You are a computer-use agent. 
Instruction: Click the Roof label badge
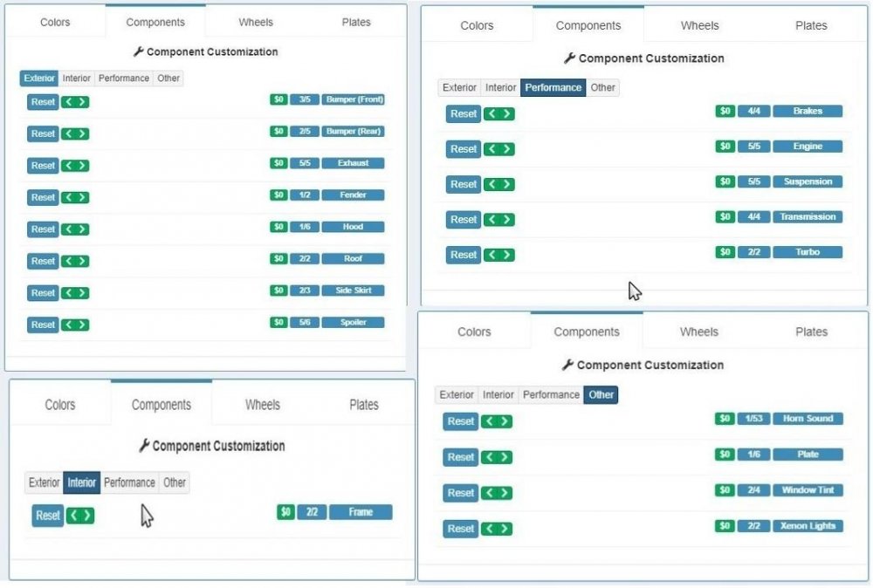pyautogui.click(x=353, y=259)
